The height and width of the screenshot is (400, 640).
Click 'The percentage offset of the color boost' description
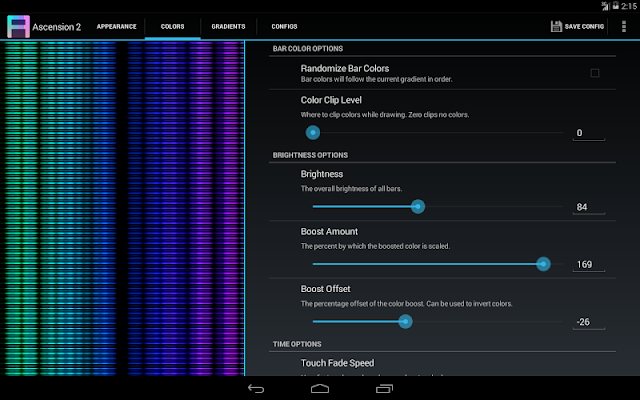click(x=407, y=304)
